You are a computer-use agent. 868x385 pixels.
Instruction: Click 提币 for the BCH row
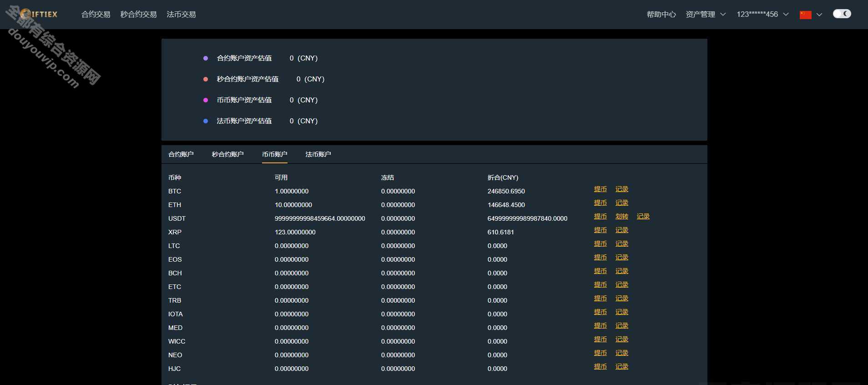click(600, 271)
